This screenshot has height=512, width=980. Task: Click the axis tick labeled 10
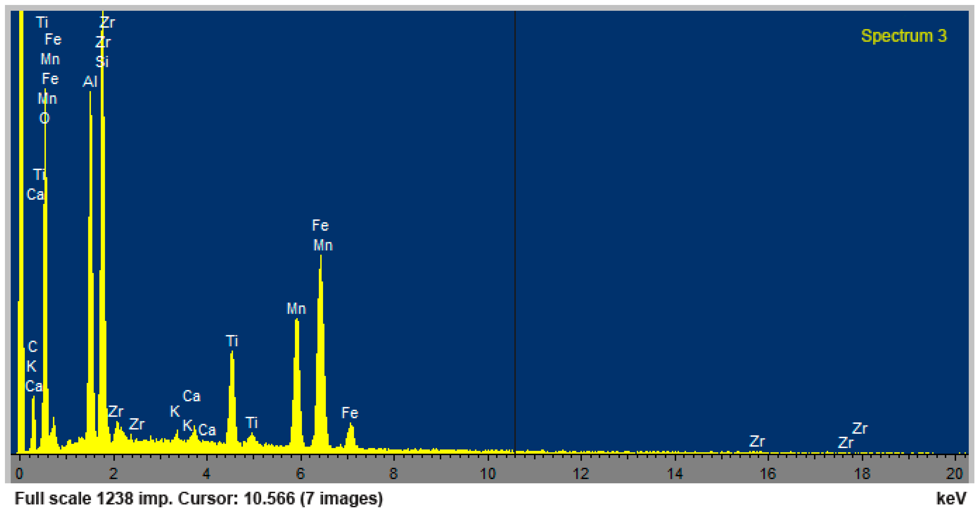click(487, 474)
